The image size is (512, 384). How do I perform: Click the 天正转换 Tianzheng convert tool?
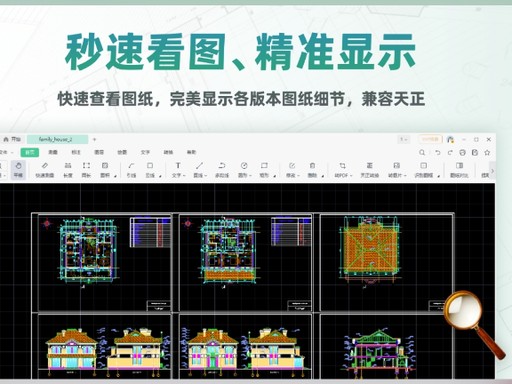pyautogui.click(x=369, y=169)
